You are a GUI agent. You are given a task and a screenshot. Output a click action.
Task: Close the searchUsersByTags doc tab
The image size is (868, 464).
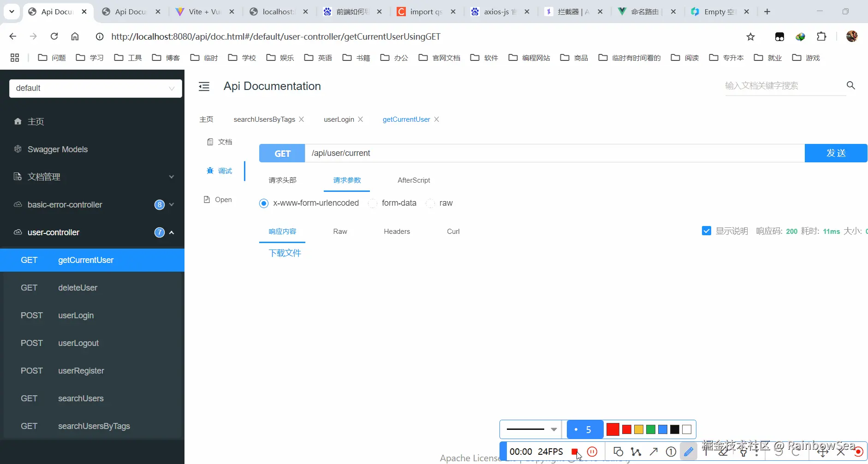[301, 119]
